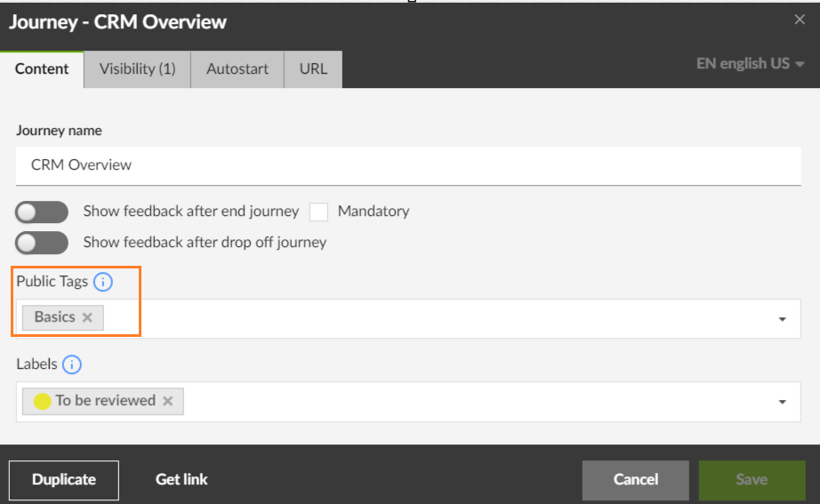Check the Mandatory checkbox
This screenshot has width=820, height=504.
319,212
